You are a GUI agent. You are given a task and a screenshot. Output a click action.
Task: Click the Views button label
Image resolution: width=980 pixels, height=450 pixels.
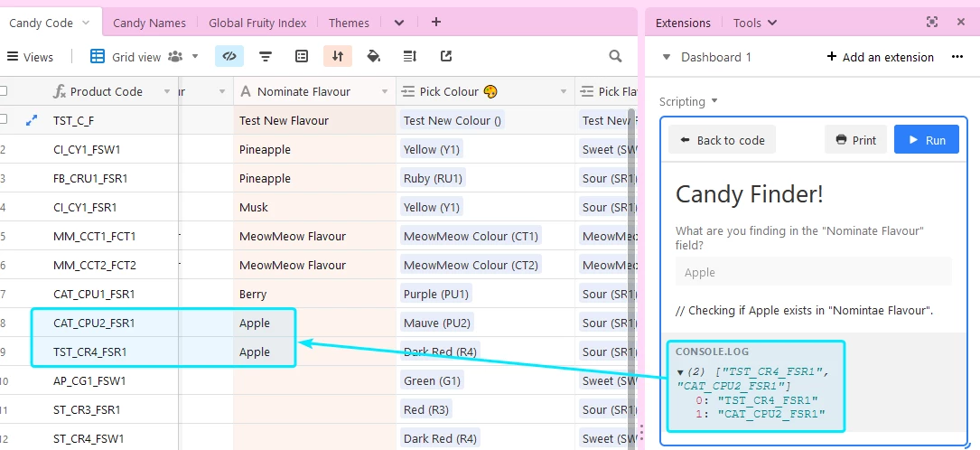(x=38, y=57)
